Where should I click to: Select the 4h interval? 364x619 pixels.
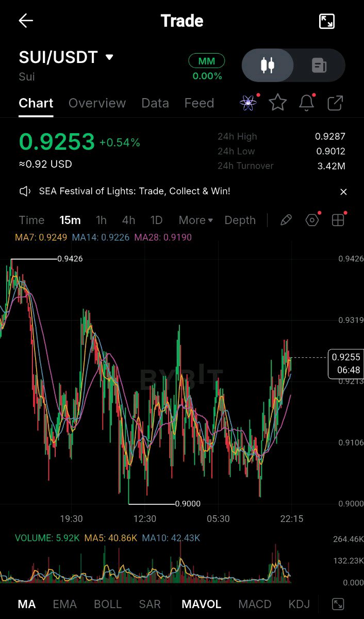(128, 220)
